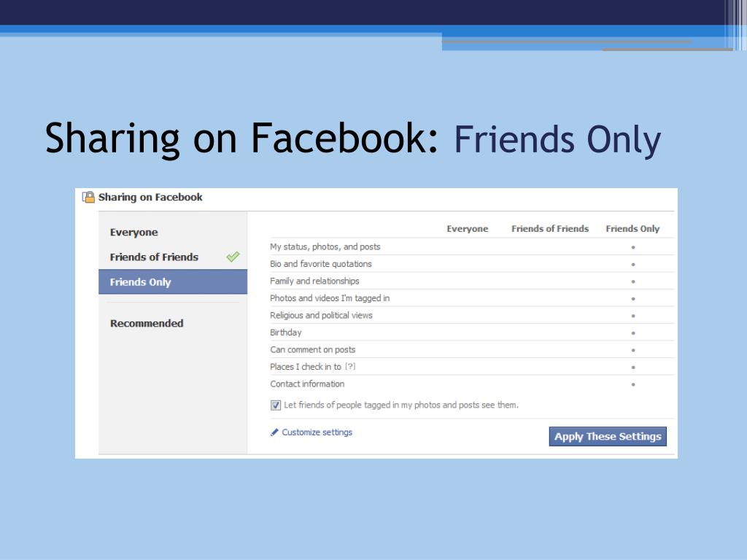Click the 'Contact information' row label
This screenshot has width=747, height=560.
point(307,384)
